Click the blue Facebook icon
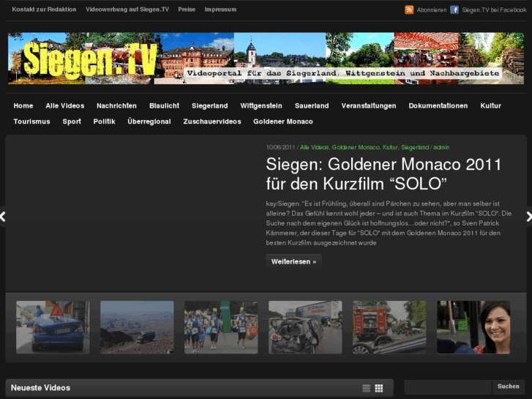 click(454, 10)
